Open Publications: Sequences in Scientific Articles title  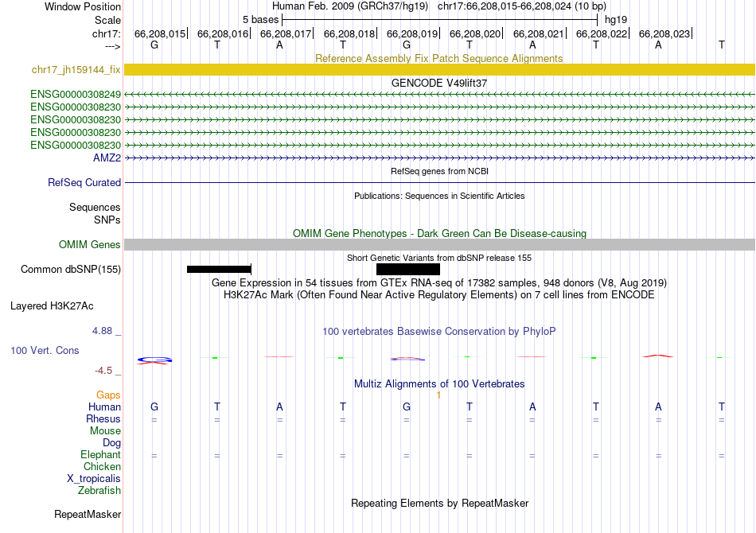(439, 196)
